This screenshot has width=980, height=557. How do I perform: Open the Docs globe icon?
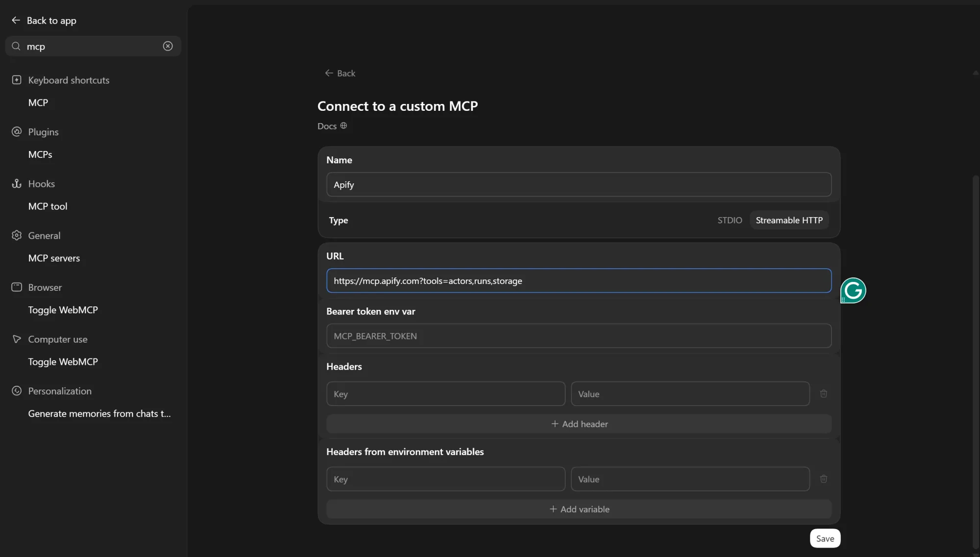[x=343, y=126]
